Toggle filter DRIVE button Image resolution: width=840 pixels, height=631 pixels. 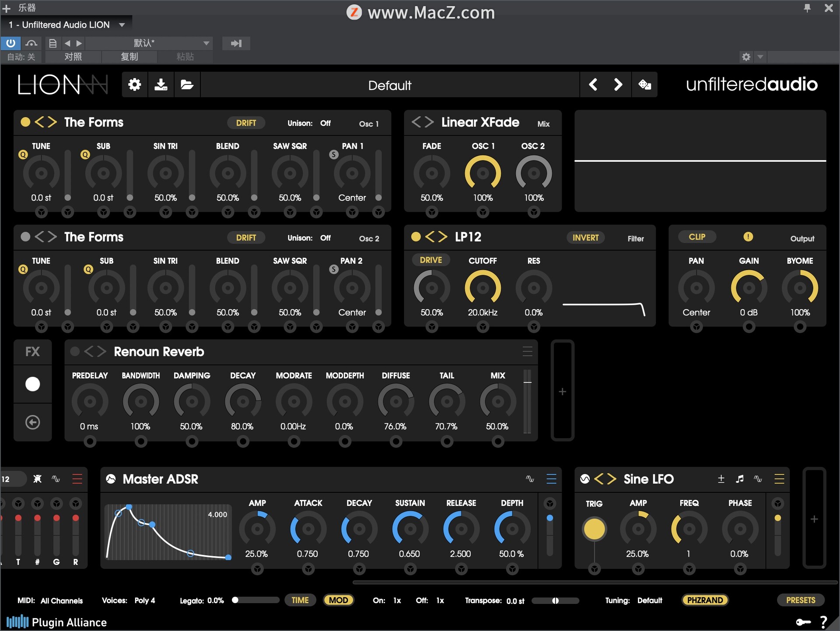pyautogui.click(x=430, y=260)
